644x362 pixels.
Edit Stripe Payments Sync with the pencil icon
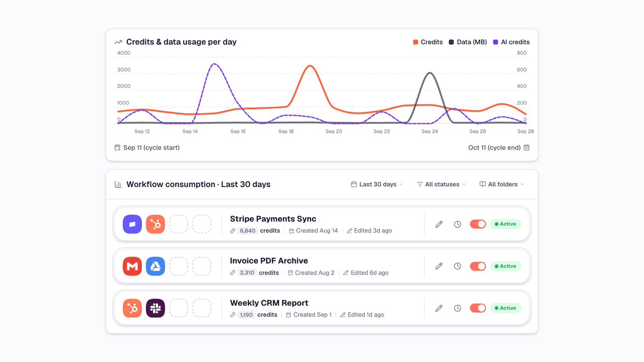coord(439,224)
